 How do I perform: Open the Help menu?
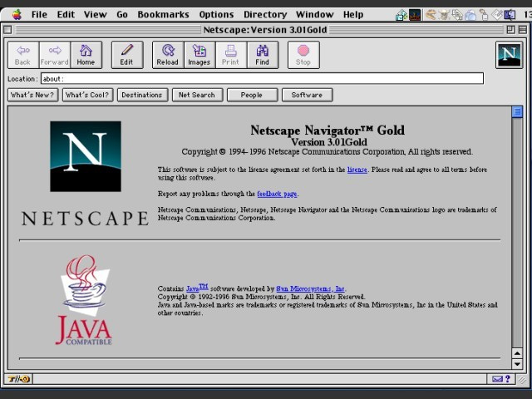tap(352, 15)
